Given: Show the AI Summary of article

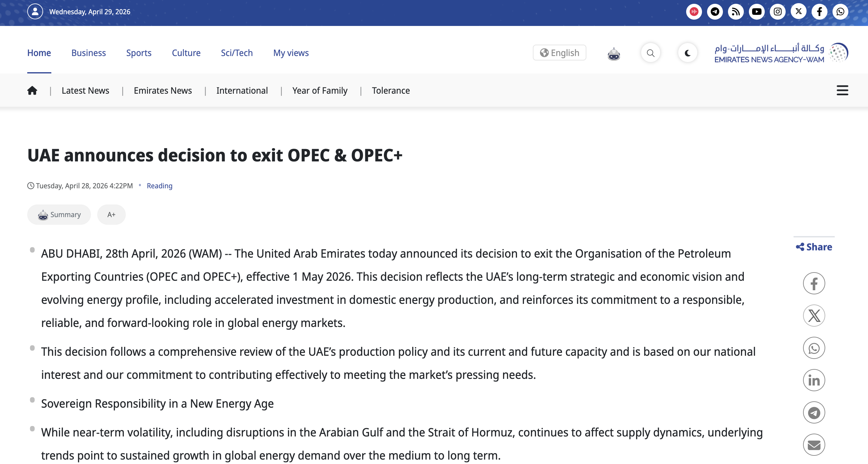Looking at the screenshot, I should coord(59,215).
